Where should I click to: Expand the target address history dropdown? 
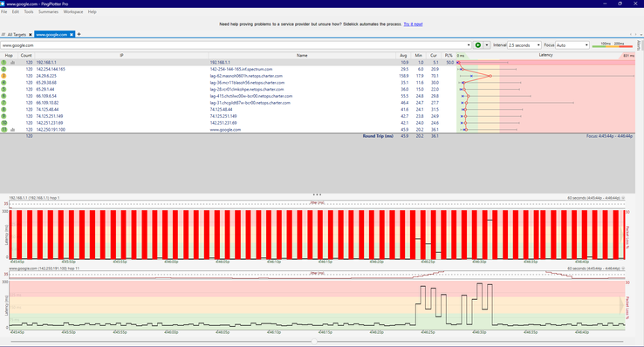pyautogui.click(x=469, y=45)
